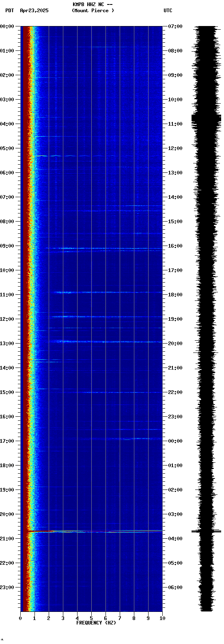Image resolution: width=224 pixels, height=644 pixels.
Task: Click UTC time label '07:00'
Action: point(175,26)
